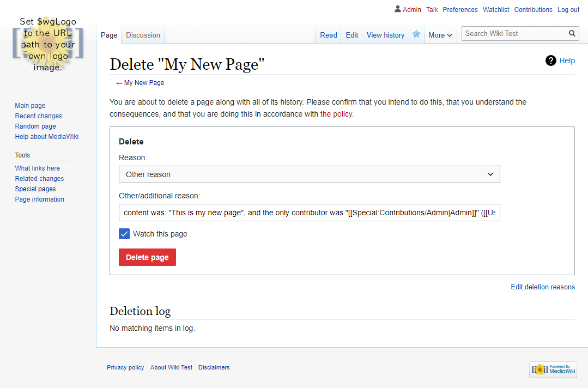Click the Help question mark icon
588x388 pixels.
tap(551, 60)
